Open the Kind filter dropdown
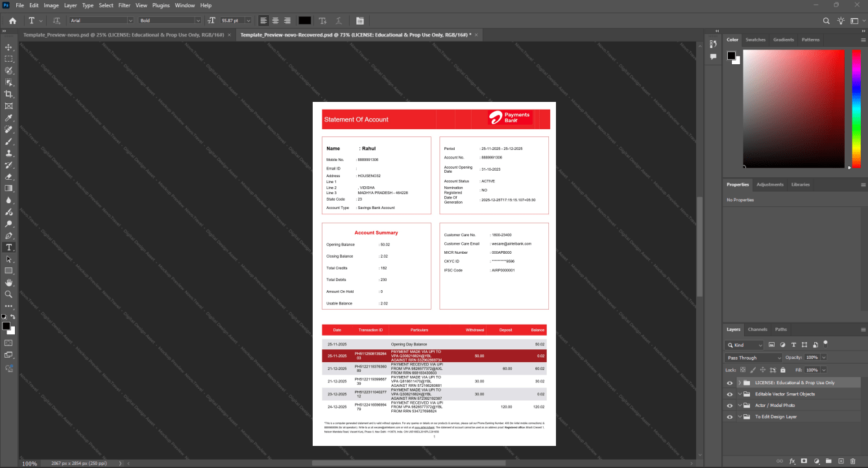This screenshot has width=868, height=468. [745, 345]
